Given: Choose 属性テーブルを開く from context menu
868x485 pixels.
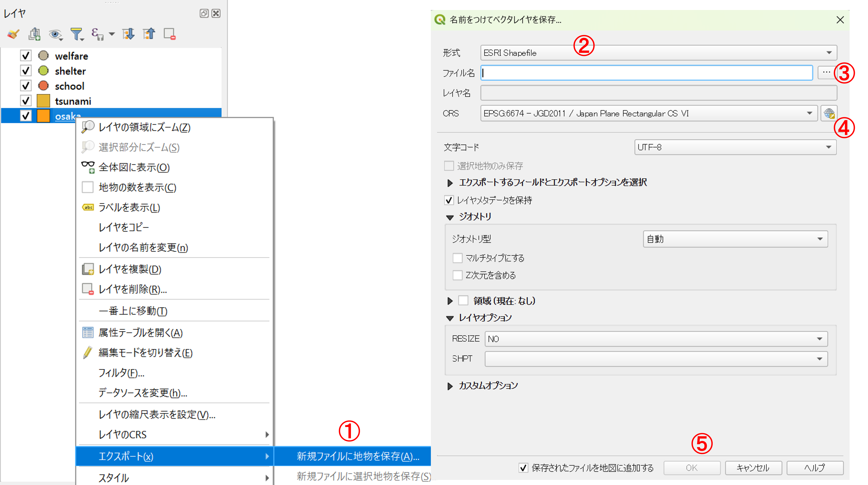Looking at the screenshot, I should [140, 333].
